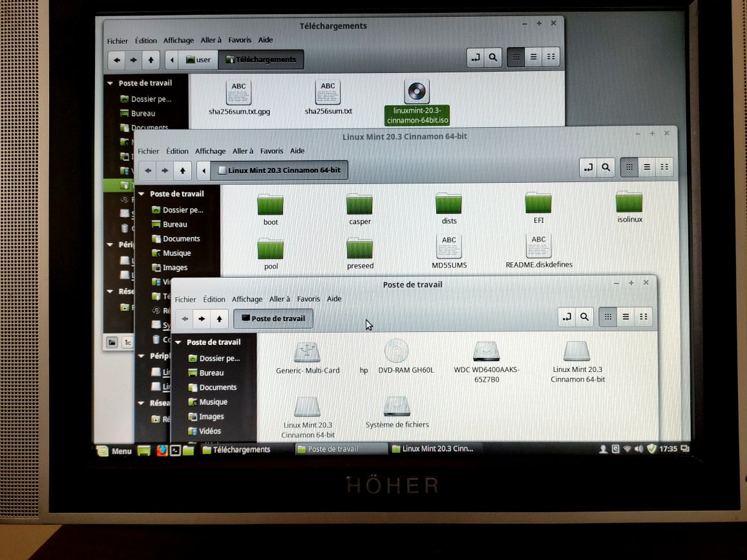747x560 pixels.
Task: Click the user path button in Téléchargements
Action: coord(198,60)
